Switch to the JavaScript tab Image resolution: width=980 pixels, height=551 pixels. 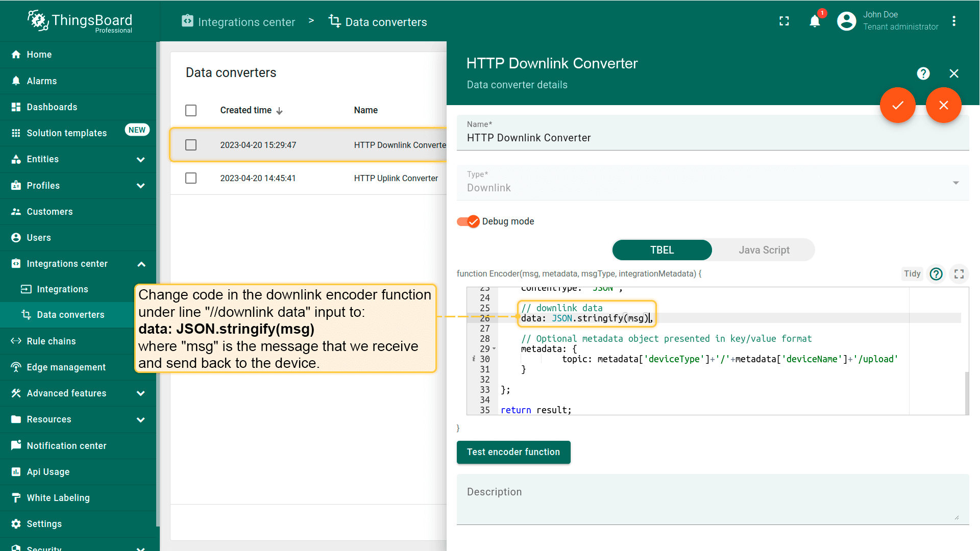[x=764, y=249]
